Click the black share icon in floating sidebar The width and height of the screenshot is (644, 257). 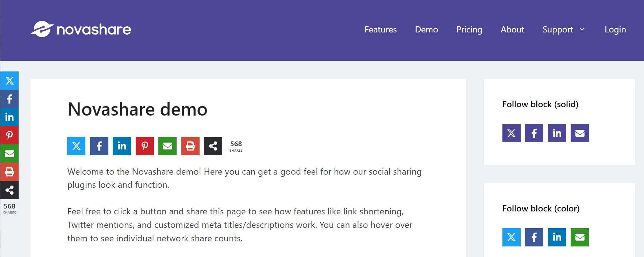pyautogui.click(x=9, y=190)
